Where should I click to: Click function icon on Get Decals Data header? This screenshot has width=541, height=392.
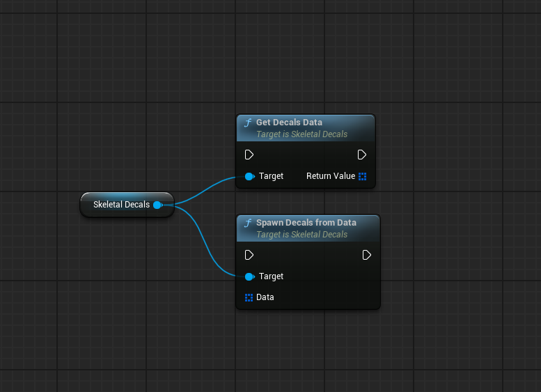click(248, 123)
